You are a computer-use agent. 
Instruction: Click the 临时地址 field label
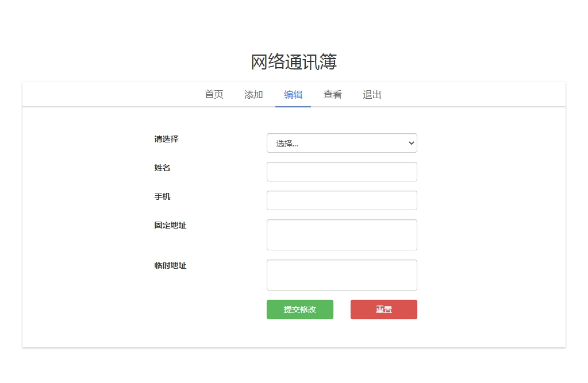170,265
